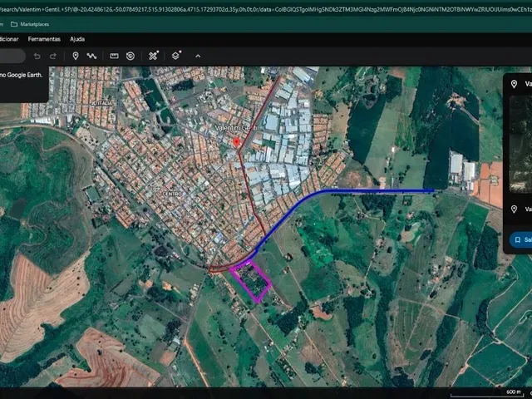Screen dimensions: 532x399
Task: Click the blue Save bookmark button
Action: (521, 240)
